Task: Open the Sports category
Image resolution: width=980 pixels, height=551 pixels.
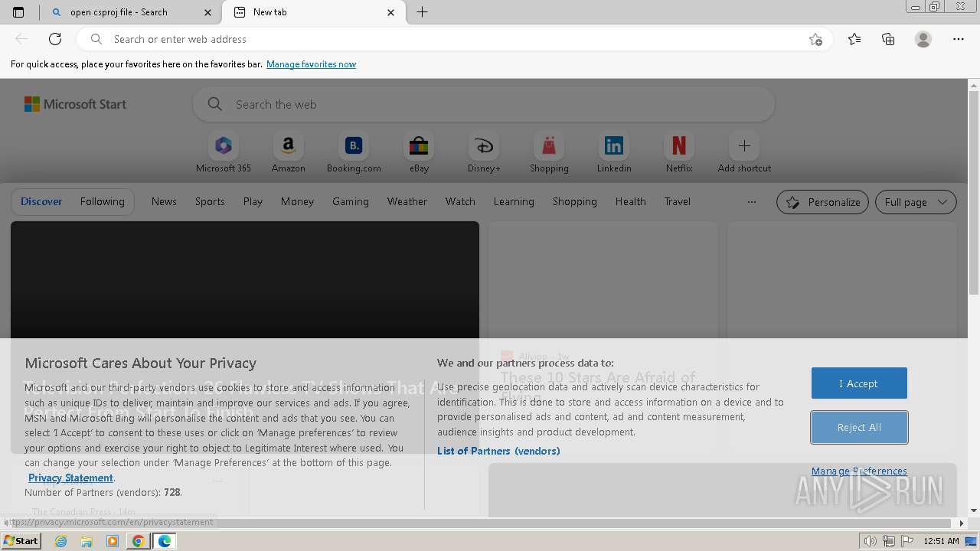Action: [x=210, y=201]
